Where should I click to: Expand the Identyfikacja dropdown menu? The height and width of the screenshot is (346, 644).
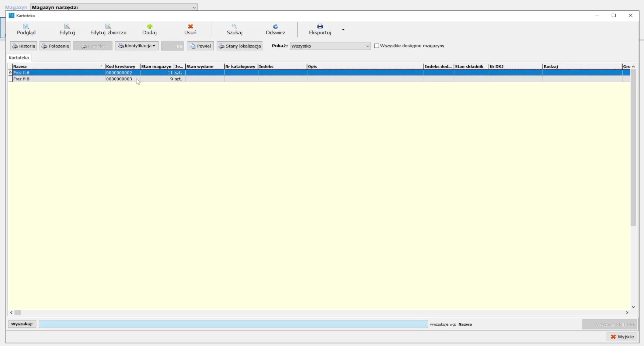(x=137, y=46)
